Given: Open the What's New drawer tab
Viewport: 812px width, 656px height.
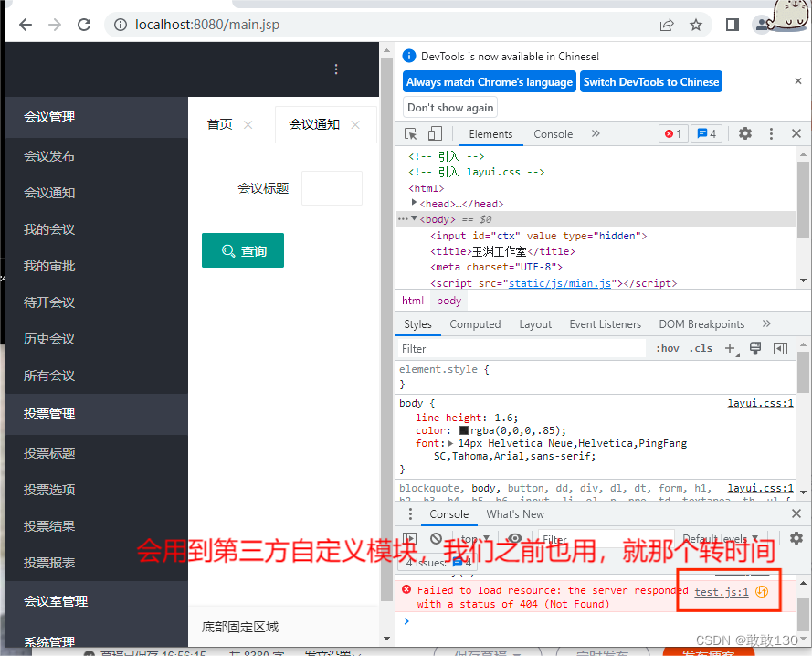Looking at the screenshot, I should 515,514.
